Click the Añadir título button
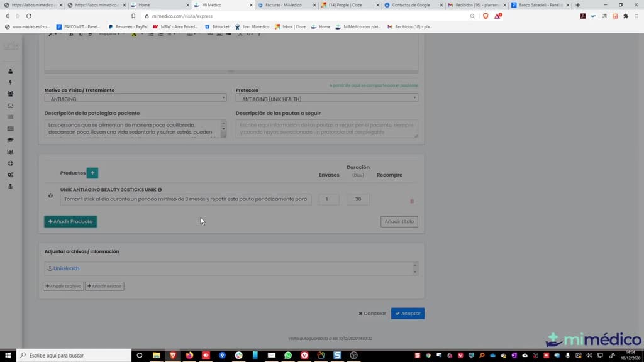Image resolution: width=644 pixels, height=362 pixels. pos(399,222)
